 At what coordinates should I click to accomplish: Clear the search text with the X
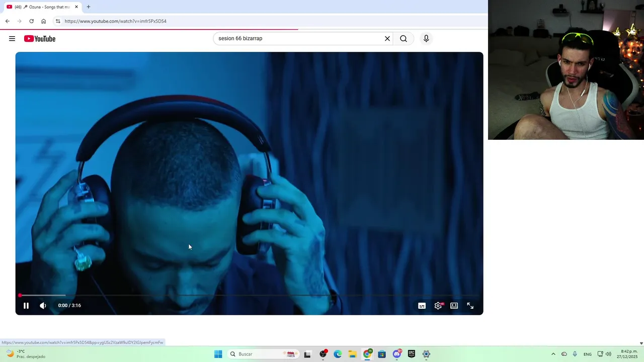tap(387, 38)
